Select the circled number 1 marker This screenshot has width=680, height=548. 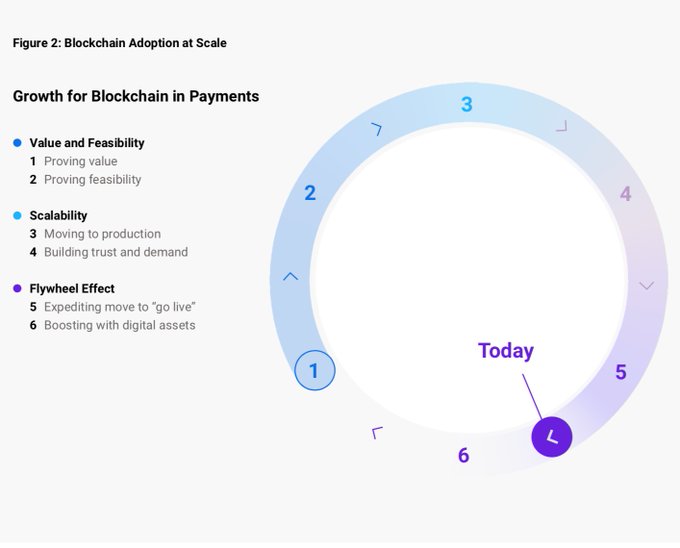coord(314,371)
